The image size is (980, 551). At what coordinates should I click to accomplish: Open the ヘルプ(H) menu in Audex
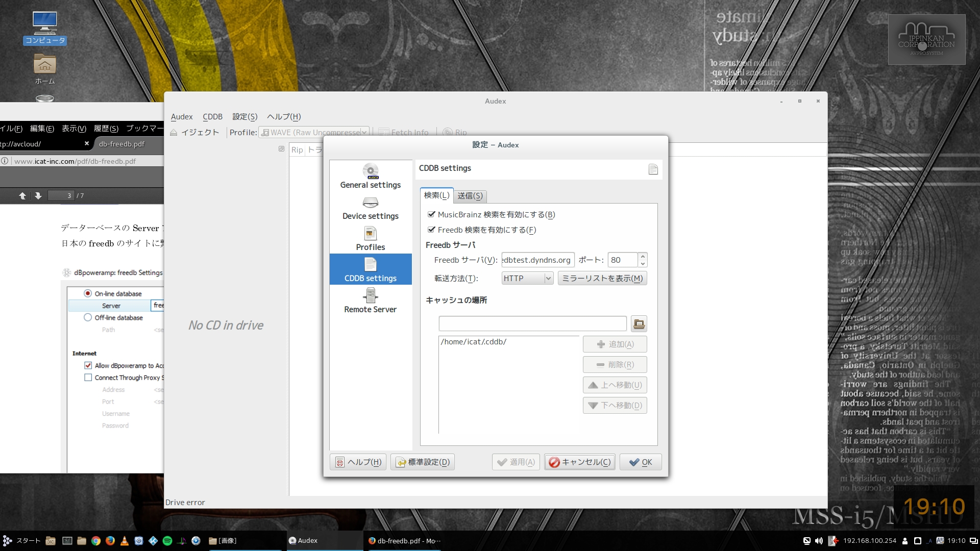284,117
